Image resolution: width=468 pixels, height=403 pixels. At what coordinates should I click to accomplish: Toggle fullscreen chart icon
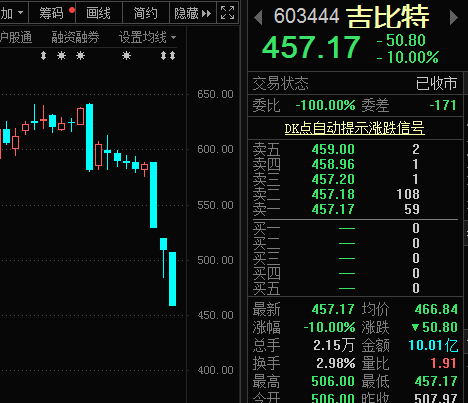click(x=228, y=13)
